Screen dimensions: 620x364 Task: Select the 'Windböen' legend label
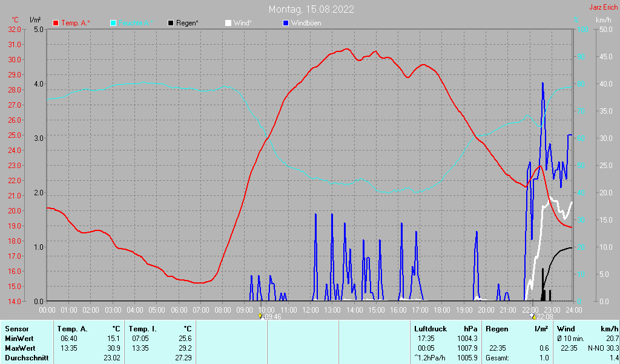306,23
